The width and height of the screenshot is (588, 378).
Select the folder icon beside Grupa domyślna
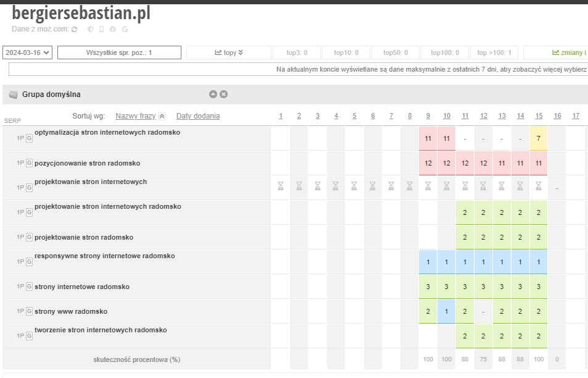13,94
